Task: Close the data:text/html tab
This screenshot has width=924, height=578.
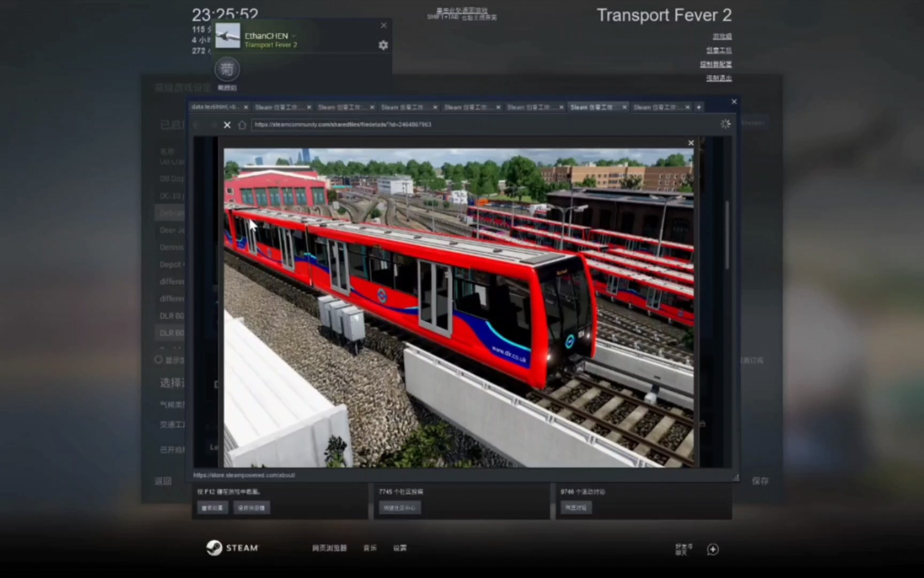Action: tap(245, 107)
